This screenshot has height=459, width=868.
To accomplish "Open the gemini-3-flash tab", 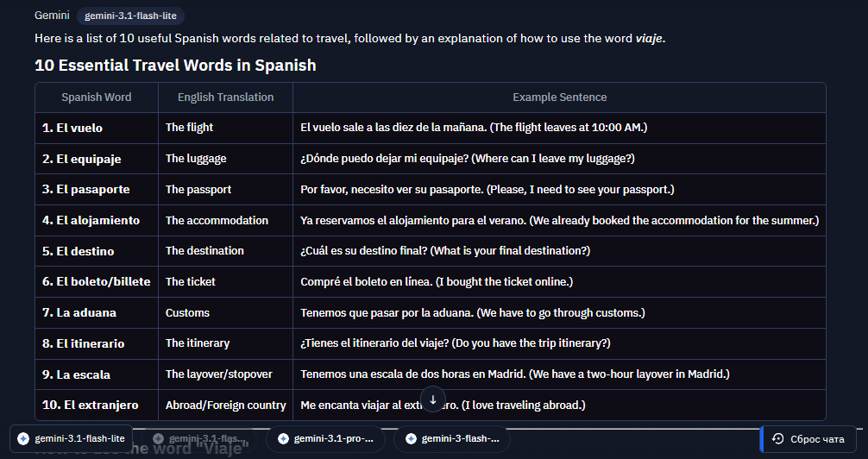I will coord(452,438).
